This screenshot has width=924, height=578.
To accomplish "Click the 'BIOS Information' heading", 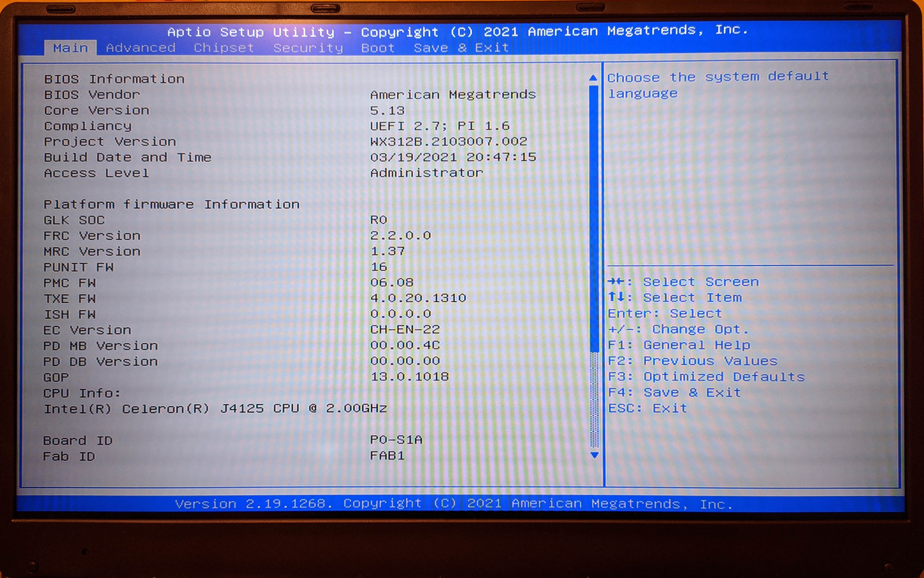I will pos(114,79).
